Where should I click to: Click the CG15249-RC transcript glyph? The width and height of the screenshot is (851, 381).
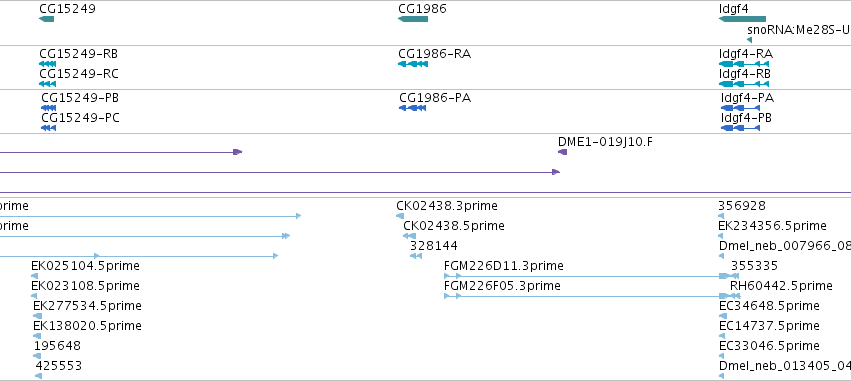48,84
